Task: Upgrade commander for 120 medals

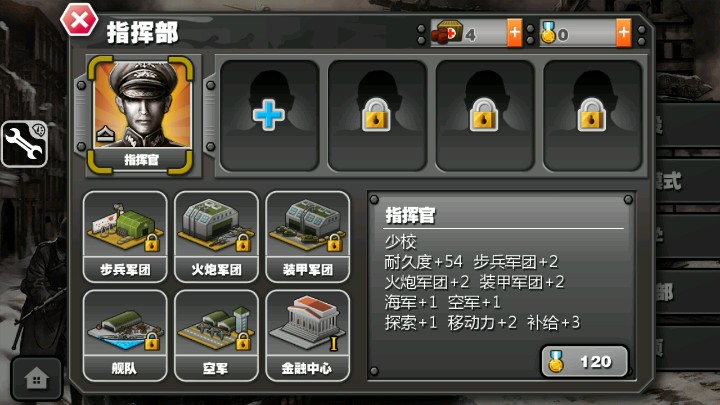Action: tap(584, 362)
